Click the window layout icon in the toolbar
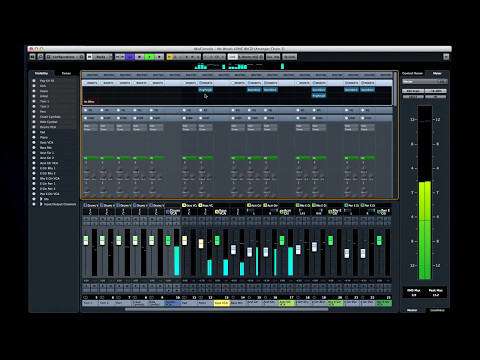The width and height of the screenshot is (480, 360). pos(33,57)
